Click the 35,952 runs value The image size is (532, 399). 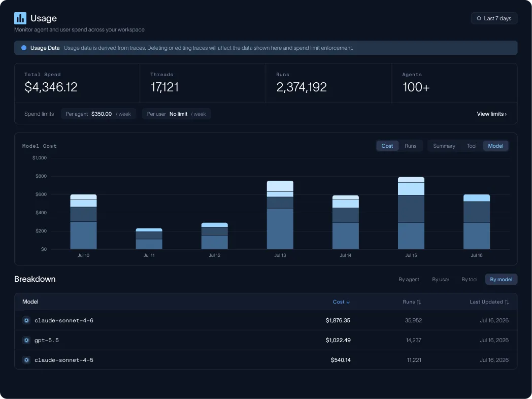(413, 320)
